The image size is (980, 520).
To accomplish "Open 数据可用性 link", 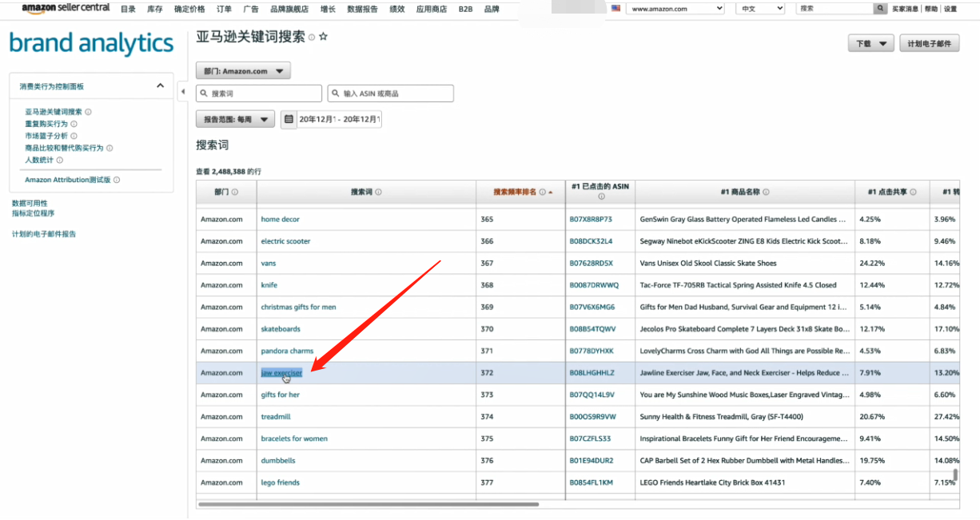I will pyautogui.click(x=30, y=204).
